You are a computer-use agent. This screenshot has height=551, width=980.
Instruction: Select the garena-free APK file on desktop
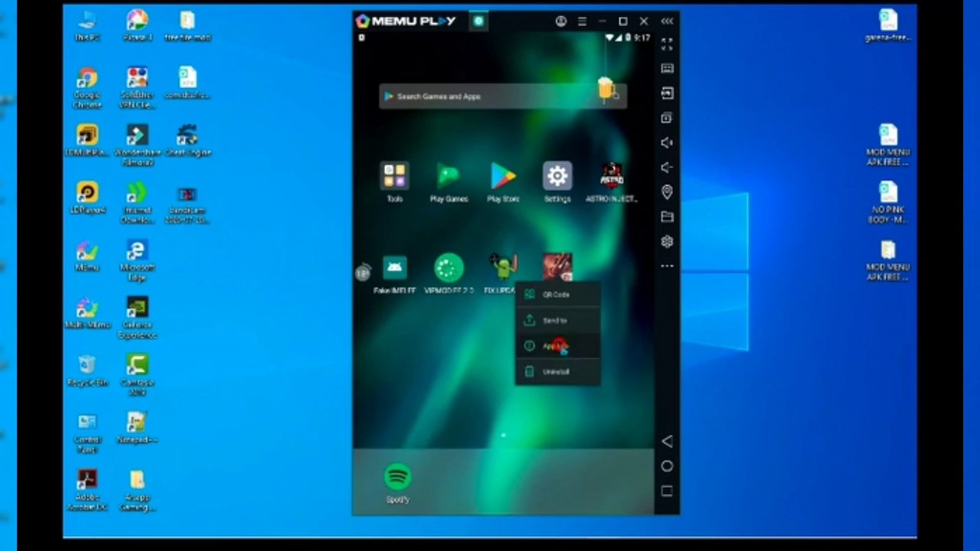(888, 25)
